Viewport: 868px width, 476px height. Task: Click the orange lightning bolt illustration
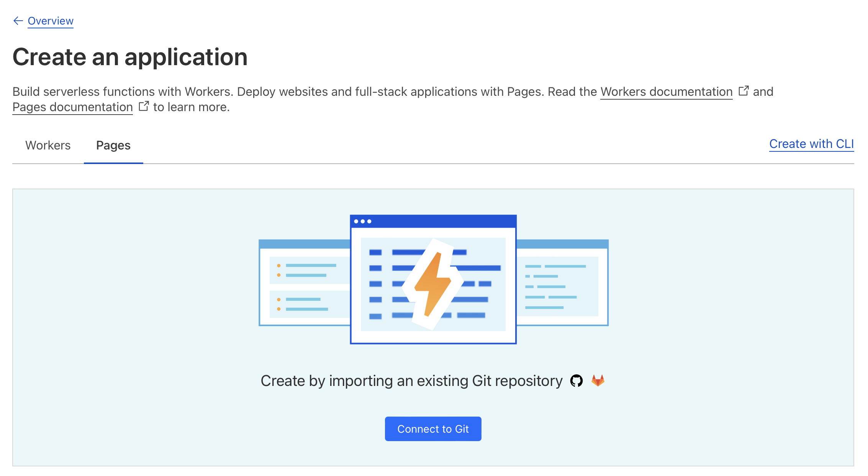coord(433,284)
